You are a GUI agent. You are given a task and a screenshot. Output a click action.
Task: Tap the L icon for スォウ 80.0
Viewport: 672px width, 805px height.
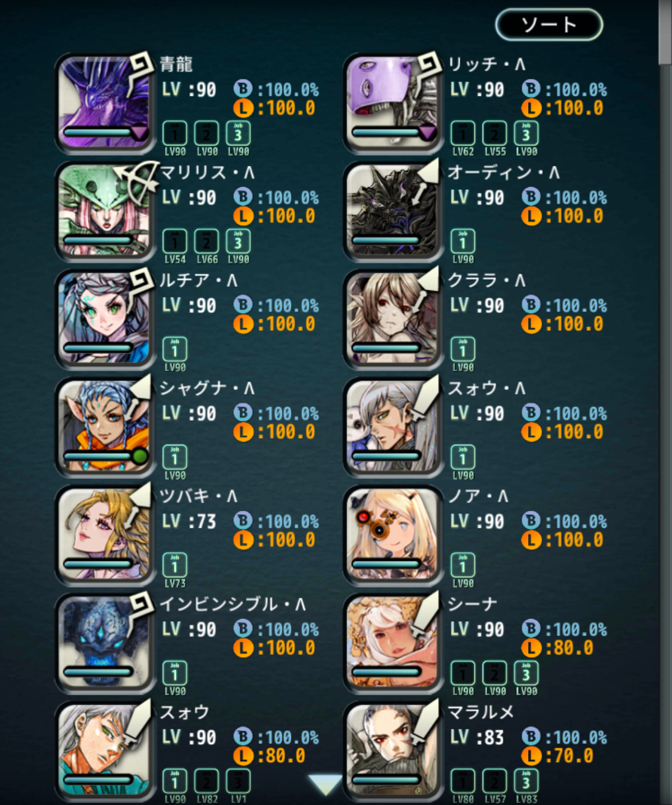[243, 756]
